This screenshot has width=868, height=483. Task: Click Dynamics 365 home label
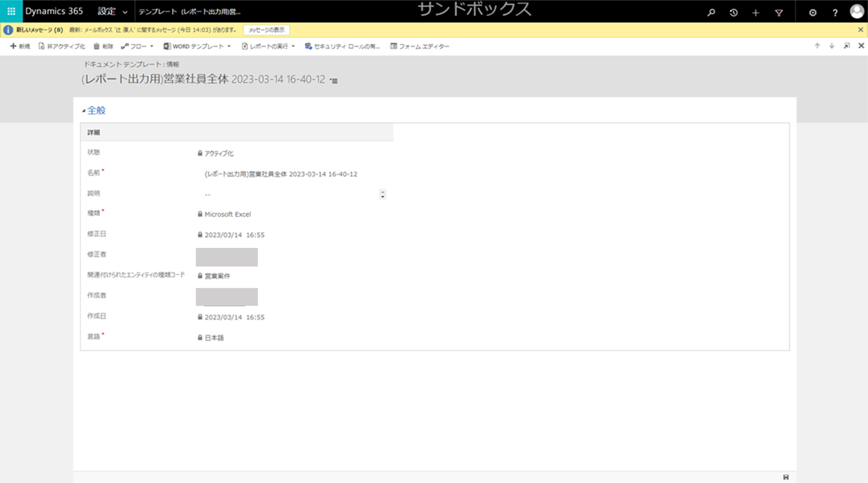point(54,11)
